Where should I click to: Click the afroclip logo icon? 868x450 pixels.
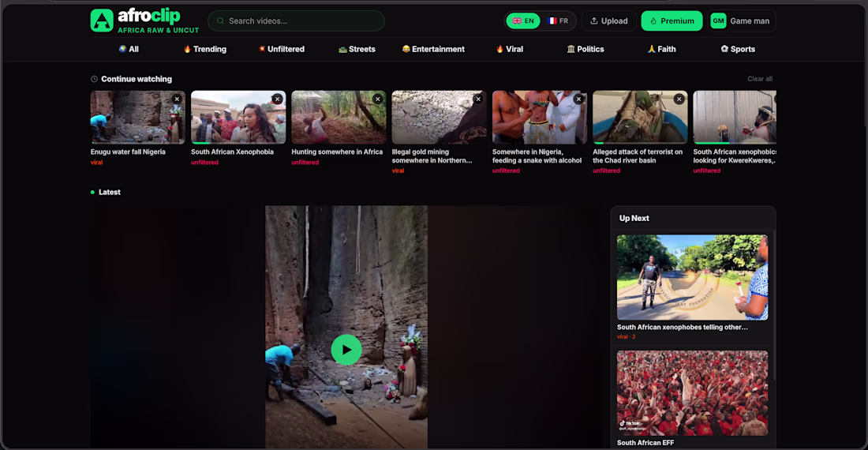pos(102,21)
